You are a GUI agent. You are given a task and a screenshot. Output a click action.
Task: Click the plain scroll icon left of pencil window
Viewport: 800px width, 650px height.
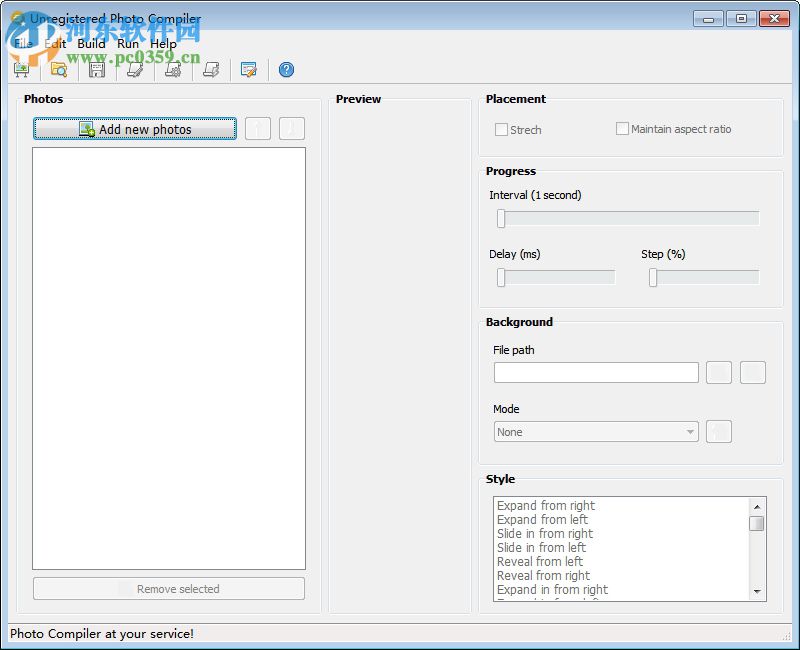point(211,70)
